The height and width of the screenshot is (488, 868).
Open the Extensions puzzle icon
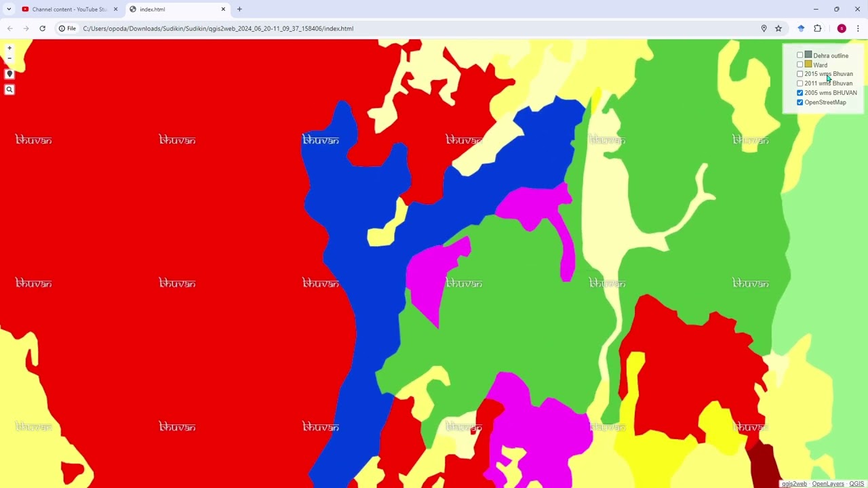click(x=817, y=28)
